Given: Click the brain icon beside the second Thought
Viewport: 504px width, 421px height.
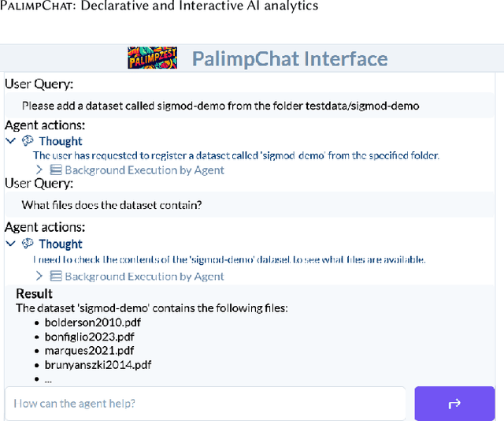Looking at the screenshot, I should [28, 244].
